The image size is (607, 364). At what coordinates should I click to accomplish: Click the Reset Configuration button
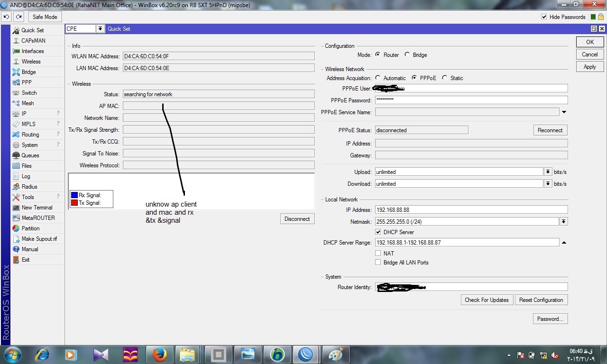tap(541, 300)
